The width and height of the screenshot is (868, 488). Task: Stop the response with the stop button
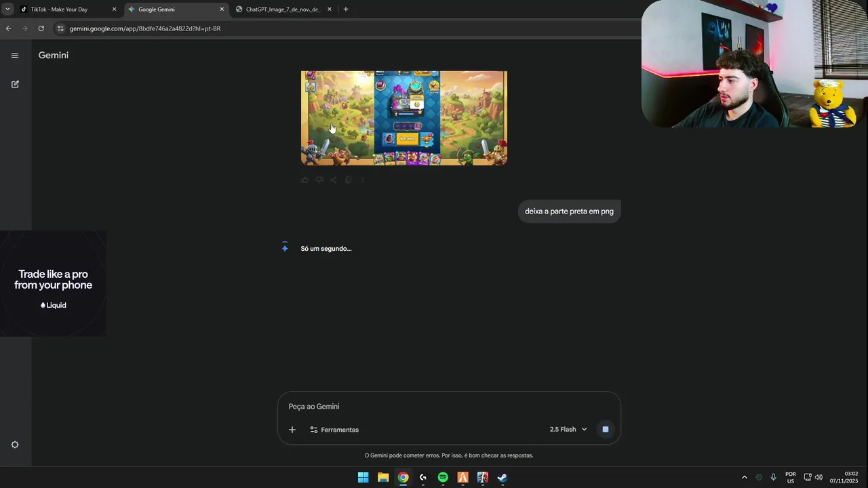click(606, 429)
